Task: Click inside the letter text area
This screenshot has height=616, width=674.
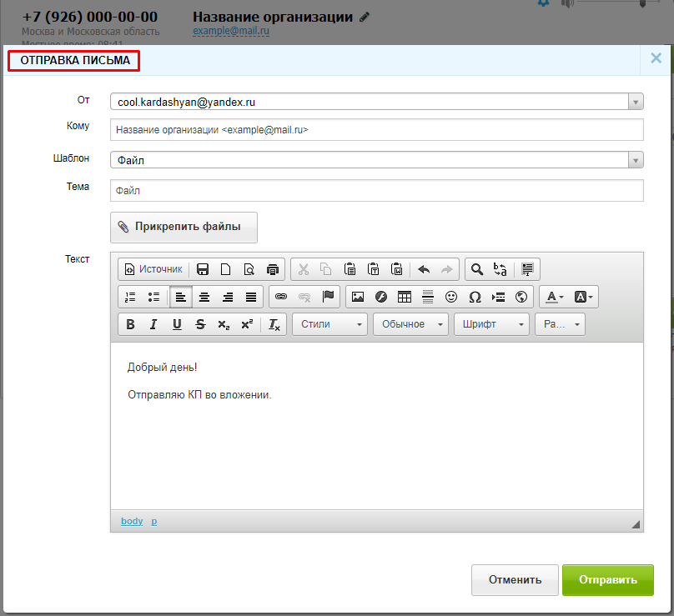Action: point(377,426)
